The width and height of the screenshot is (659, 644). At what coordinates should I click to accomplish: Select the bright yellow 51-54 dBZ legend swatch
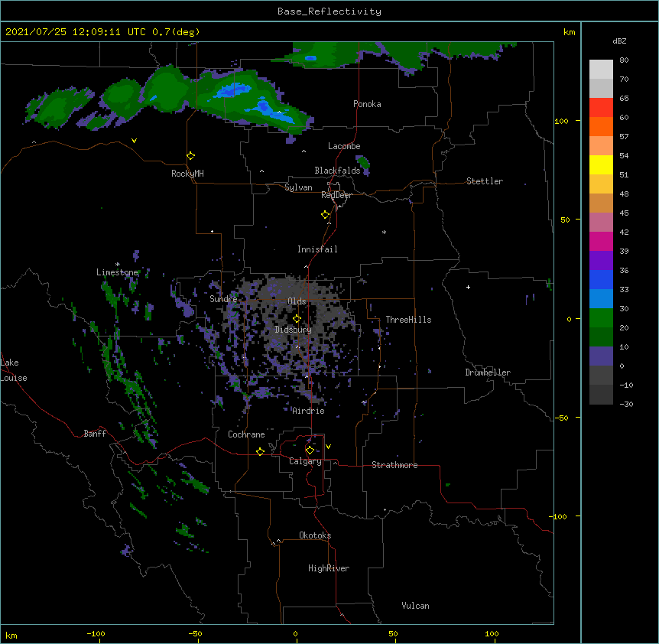tap(601, 164)
